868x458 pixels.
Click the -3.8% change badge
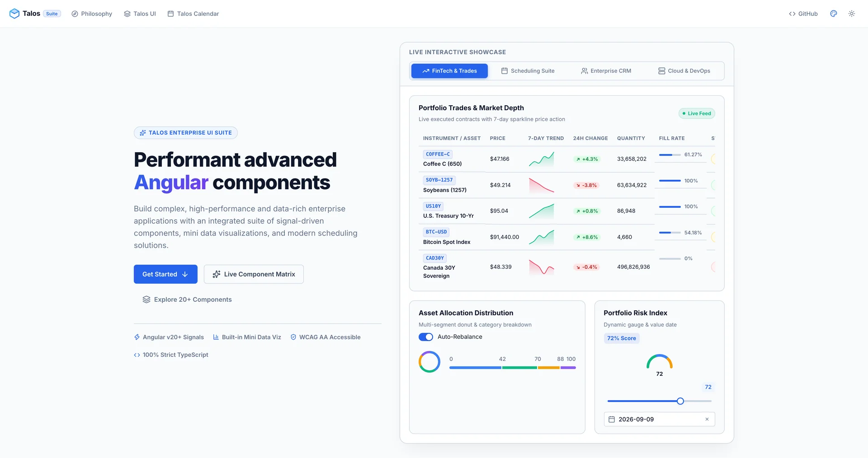tap(586, 185)
